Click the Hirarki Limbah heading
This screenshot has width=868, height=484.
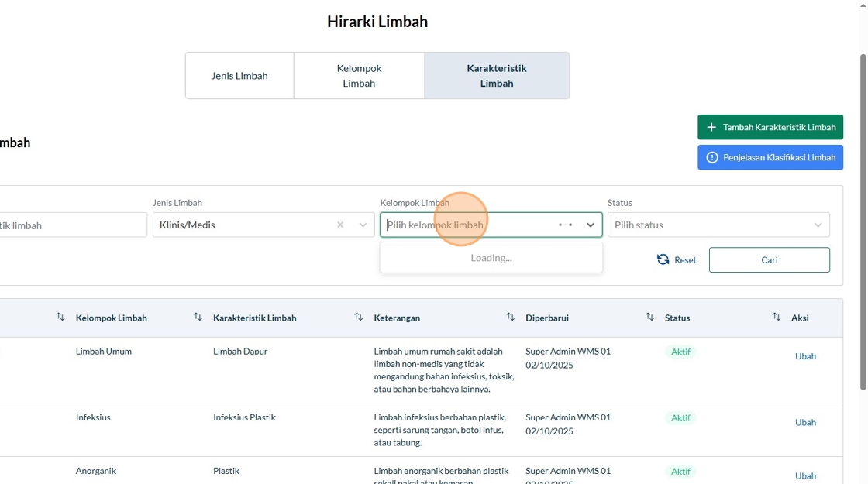[x=377, y=22]
